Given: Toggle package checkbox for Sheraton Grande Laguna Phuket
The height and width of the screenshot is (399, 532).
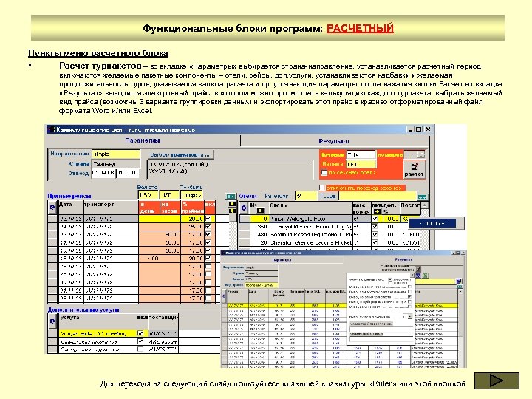Looking at the screenshot, I should (375, 243).
